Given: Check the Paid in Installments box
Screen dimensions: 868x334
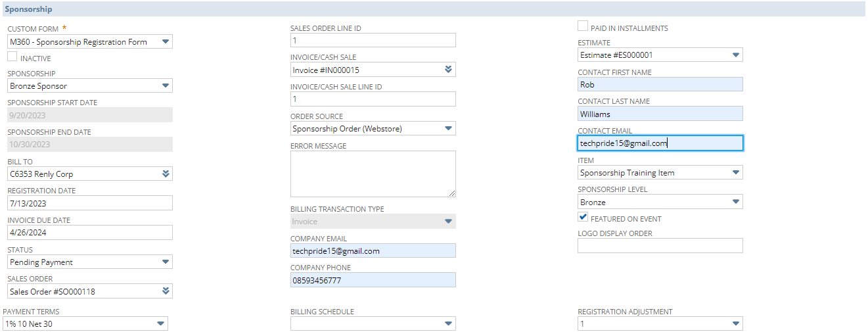Looking at the screenshot, I should [x=582, y=26].
